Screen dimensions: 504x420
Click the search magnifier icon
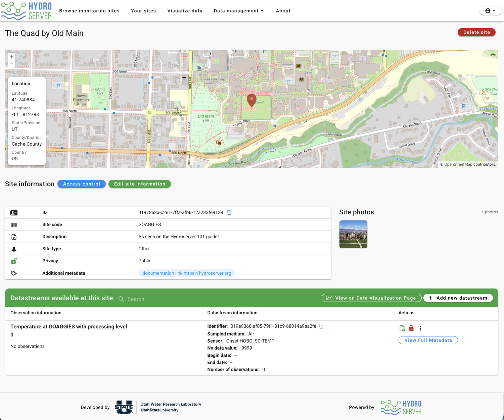121,299
